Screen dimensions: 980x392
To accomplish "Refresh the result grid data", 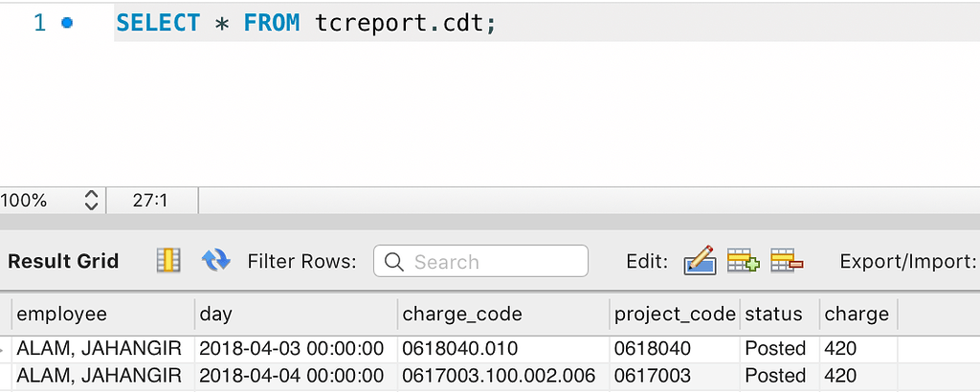I will (x=215, y=260).
